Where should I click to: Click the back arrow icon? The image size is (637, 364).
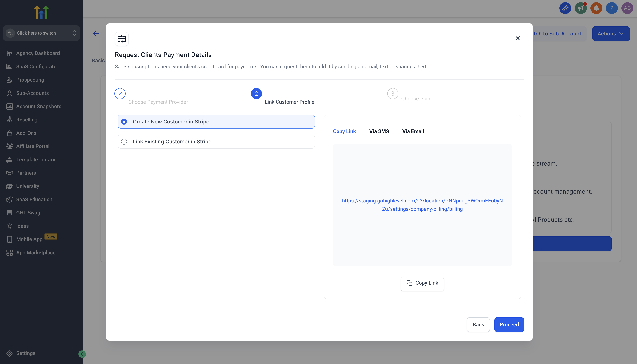coord(96,33)
